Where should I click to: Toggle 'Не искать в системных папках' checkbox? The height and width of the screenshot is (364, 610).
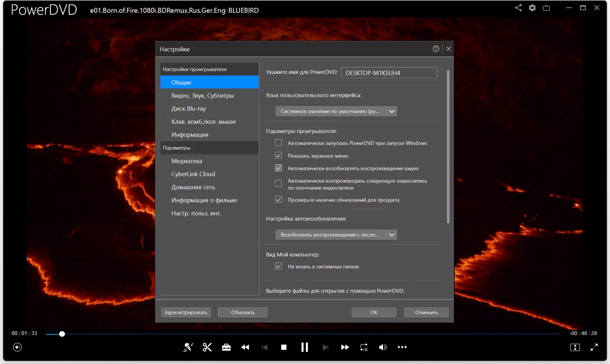click(x=278, y=267)
